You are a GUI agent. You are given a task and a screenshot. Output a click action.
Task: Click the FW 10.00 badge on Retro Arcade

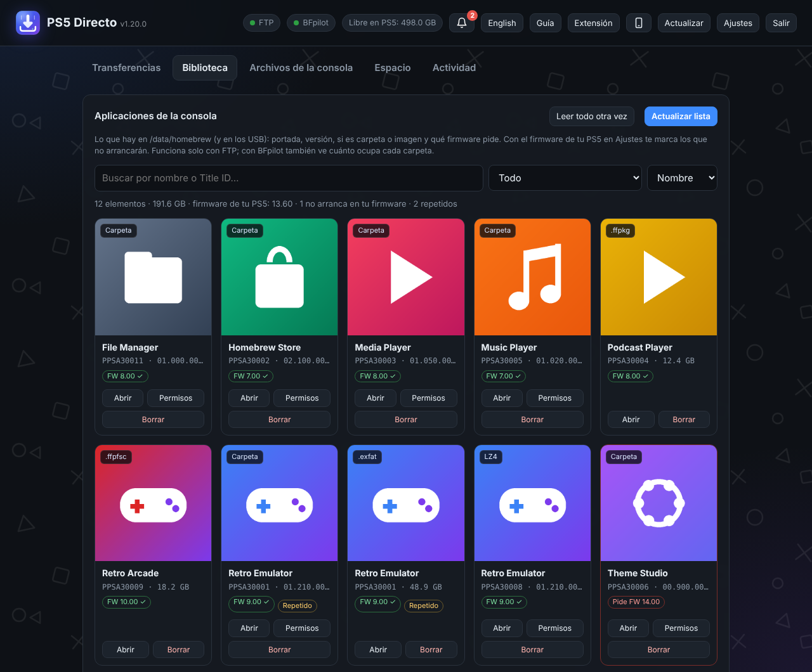point(126,602)
